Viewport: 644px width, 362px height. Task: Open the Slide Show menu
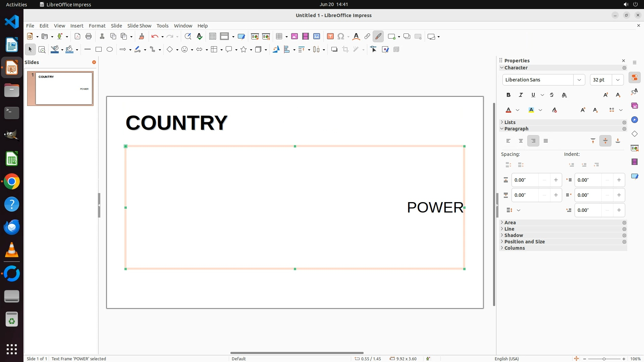[x=139, y=26]
